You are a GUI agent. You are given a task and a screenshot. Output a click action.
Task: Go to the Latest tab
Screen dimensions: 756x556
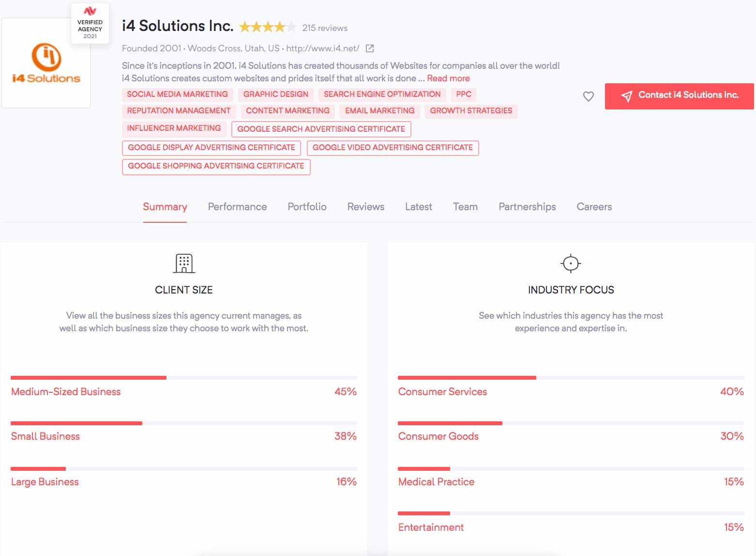[x=419, y=207]
